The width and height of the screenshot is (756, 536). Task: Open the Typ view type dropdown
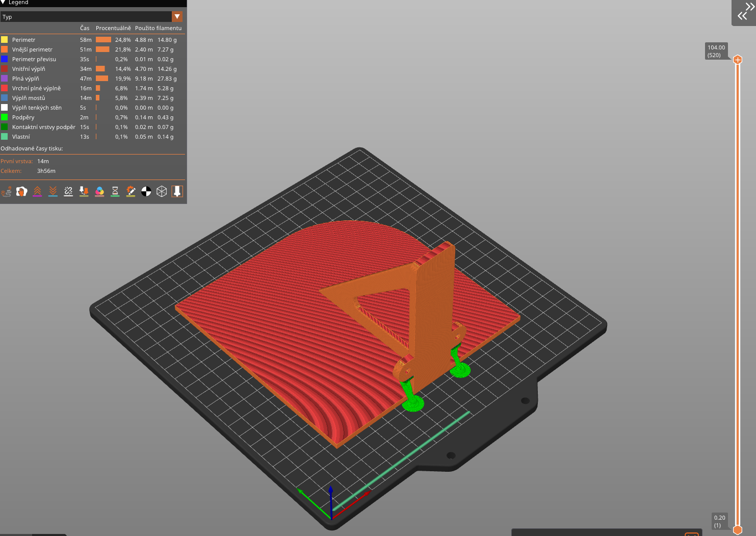pyautogui.click(x=91, y=17)
